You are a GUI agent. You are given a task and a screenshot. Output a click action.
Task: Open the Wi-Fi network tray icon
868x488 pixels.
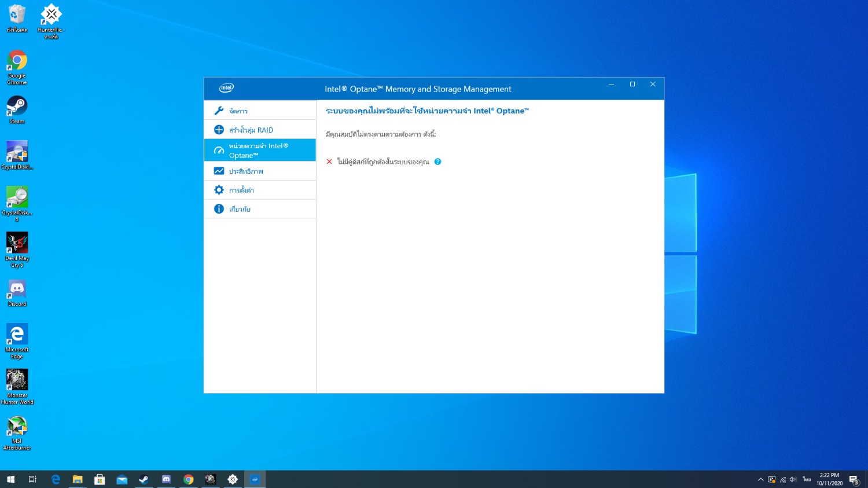click(x=783, y=479)
